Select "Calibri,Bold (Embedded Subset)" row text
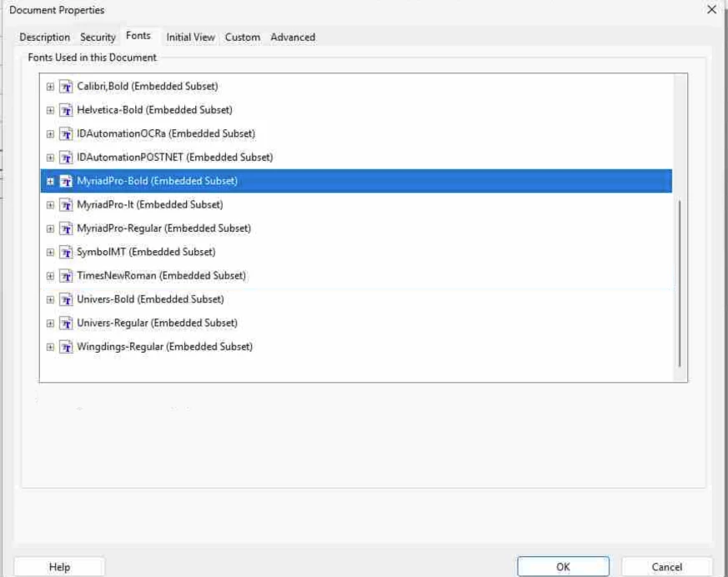 coord(147,87)
